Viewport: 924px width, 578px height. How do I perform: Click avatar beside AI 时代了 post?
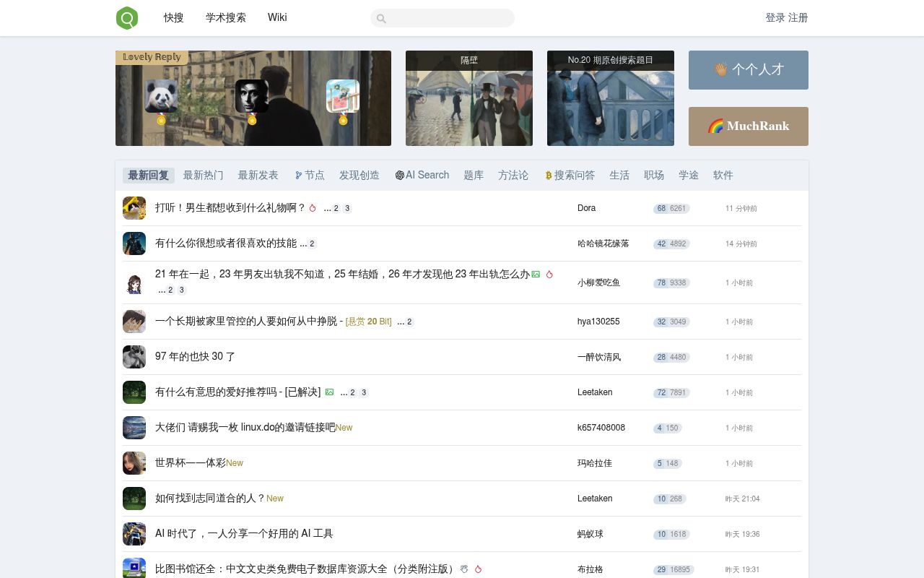(x=134, y=534)
